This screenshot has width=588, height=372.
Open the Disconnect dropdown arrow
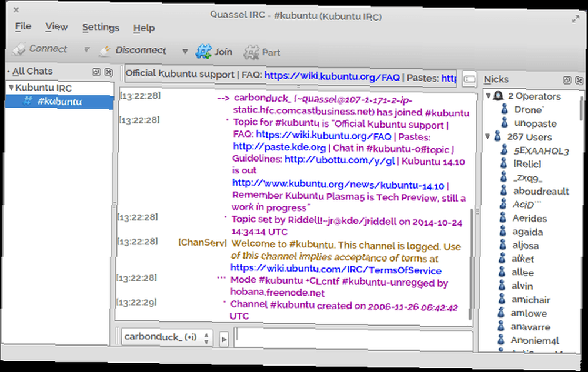pyautogui.click(x=185, y=51)
